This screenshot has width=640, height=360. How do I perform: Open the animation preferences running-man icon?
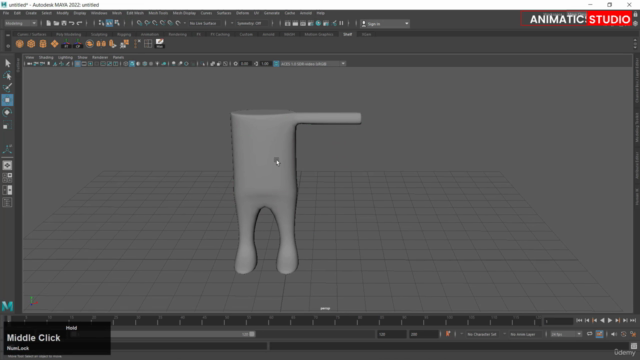pyautogui.click(x=633, y=334)
